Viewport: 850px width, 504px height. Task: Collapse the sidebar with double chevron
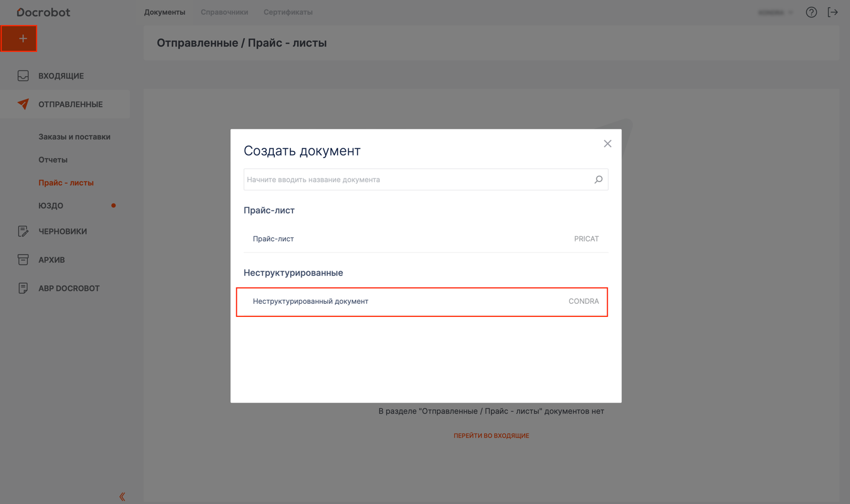click(x=122, y=496)
